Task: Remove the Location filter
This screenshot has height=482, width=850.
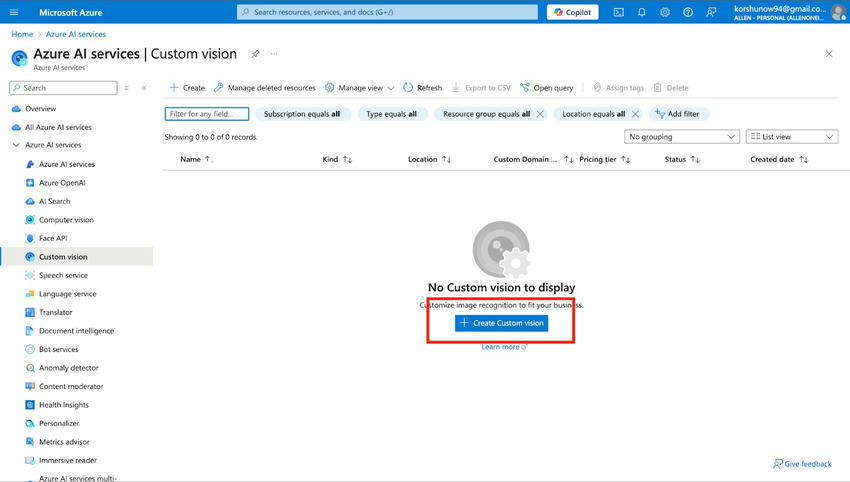Action: pos(635,114)
